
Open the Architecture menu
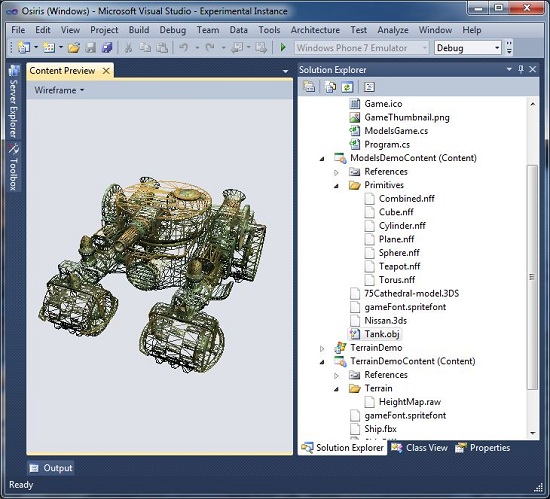[x=315, y=30]
